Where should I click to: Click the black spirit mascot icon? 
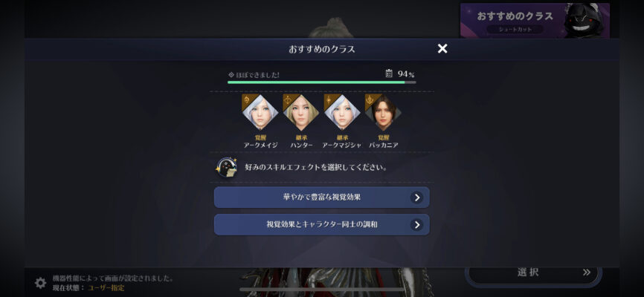(x=226, y=167)
